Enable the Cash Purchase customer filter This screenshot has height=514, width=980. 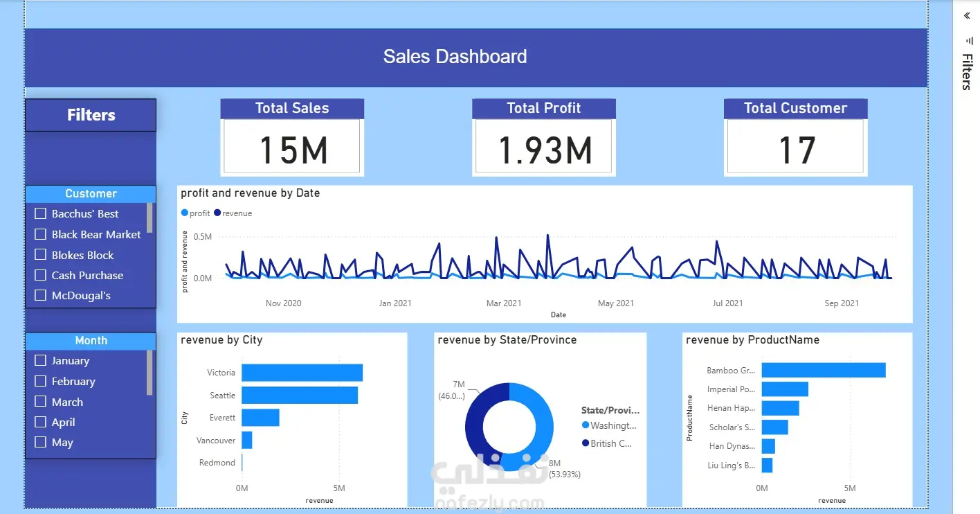click(x=40, y=275)
